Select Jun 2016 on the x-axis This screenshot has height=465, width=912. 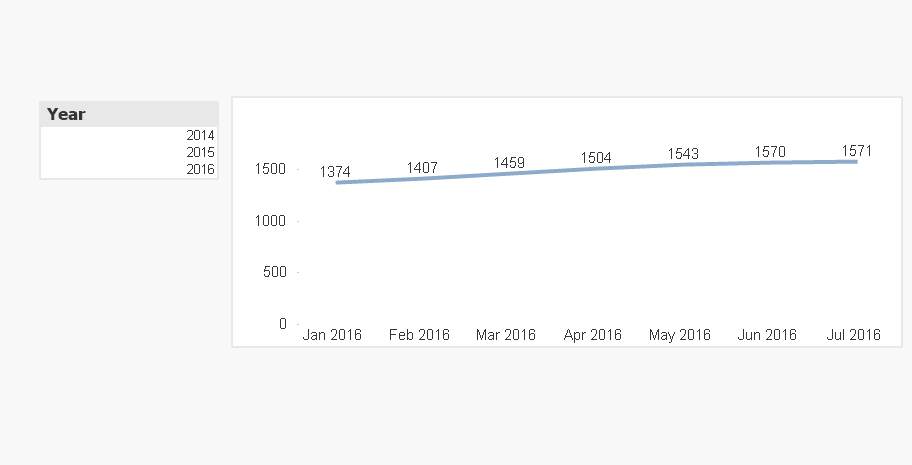767,335
